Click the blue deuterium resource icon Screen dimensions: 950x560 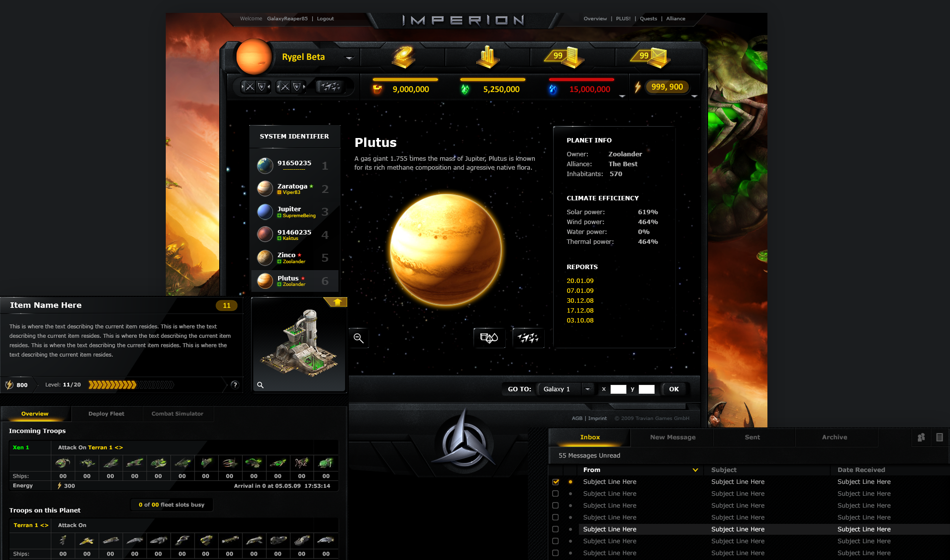pyautogui.click(x=553, y=89)
